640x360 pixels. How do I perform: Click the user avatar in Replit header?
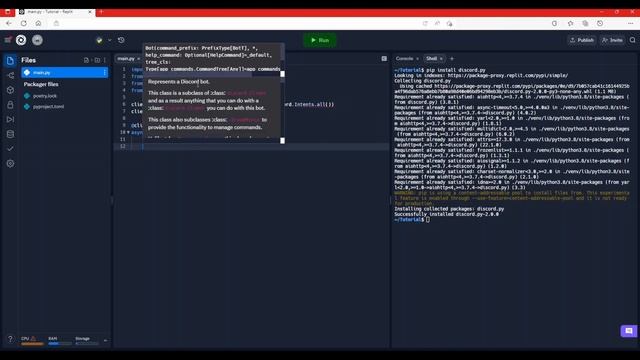37,40
